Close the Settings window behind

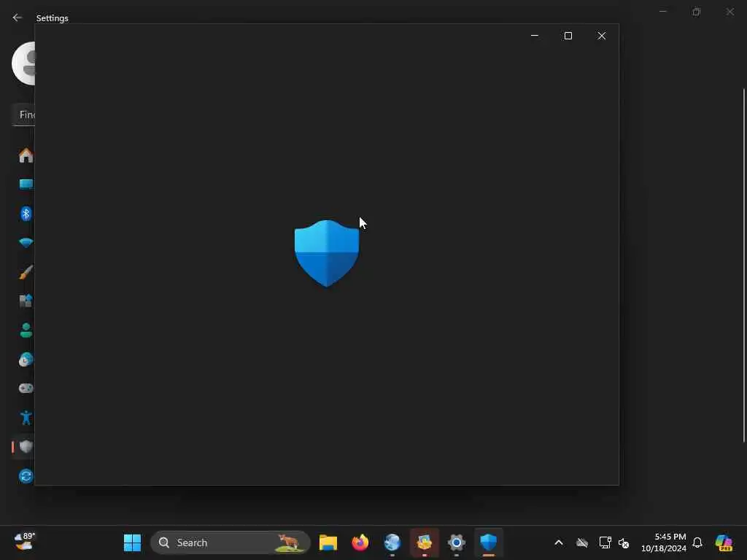[729, 12]
